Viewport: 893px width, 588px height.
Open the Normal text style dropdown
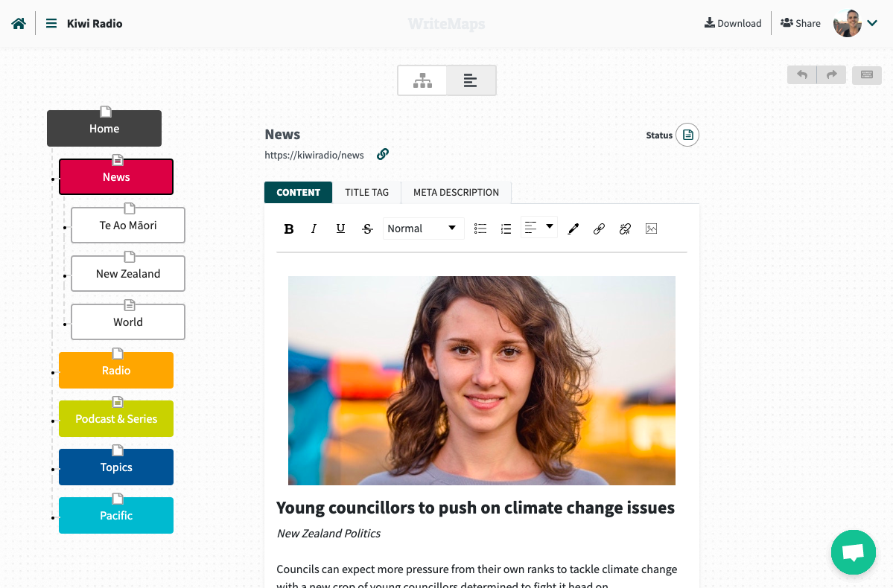(423, 229)
